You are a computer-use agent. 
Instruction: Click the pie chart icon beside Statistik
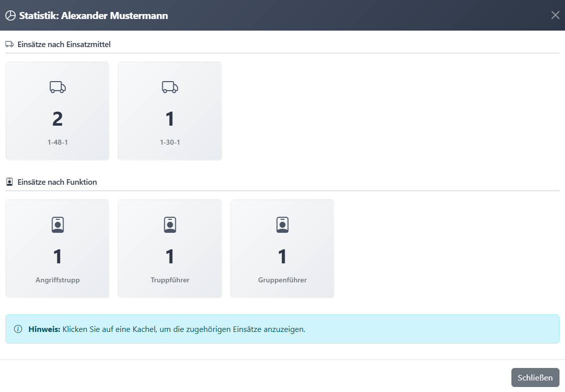(11, 16)
